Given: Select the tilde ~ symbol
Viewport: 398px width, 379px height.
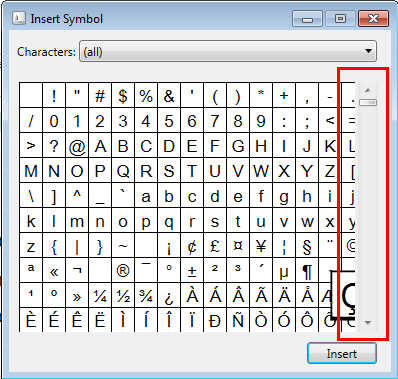Looking at the screenshot, I should pos(123,246).
